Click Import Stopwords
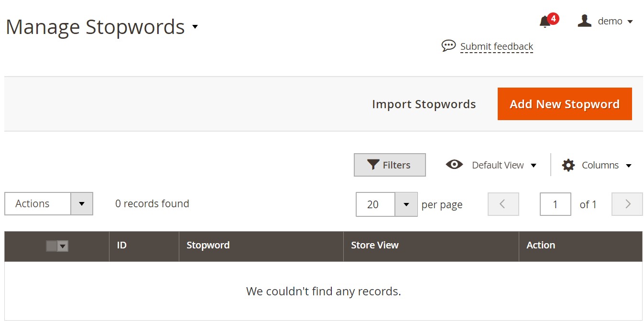The width and height of the screenshot is (644, 325). [424, 104]
